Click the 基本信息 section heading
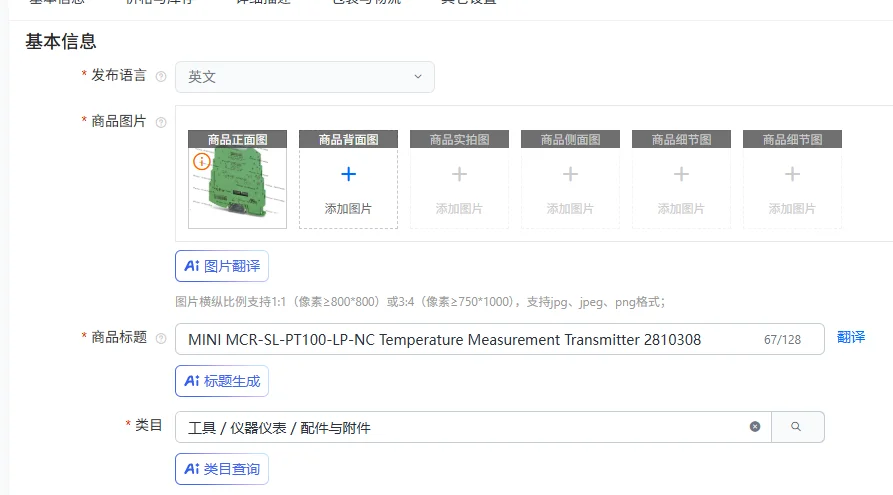 pos(61,42)
